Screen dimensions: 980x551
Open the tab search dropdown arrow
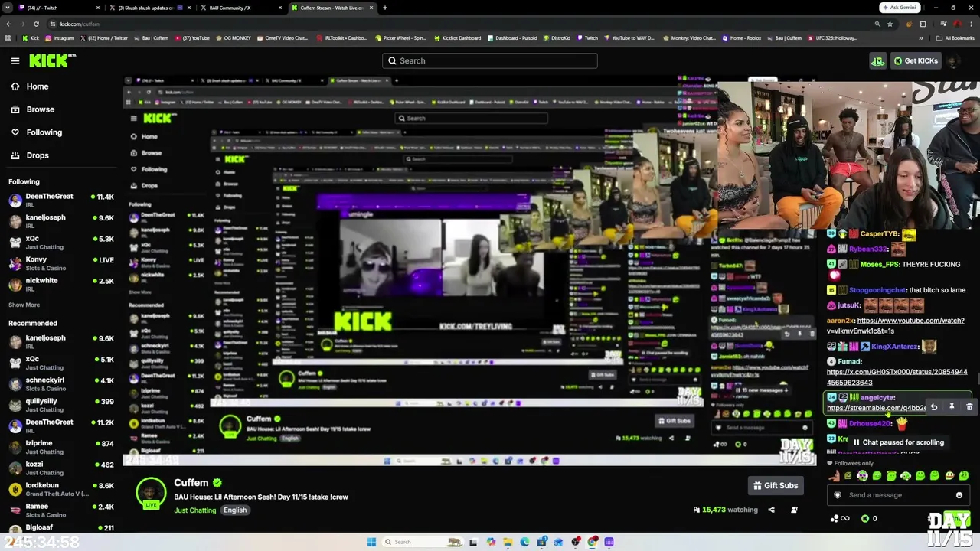[8, 8]
